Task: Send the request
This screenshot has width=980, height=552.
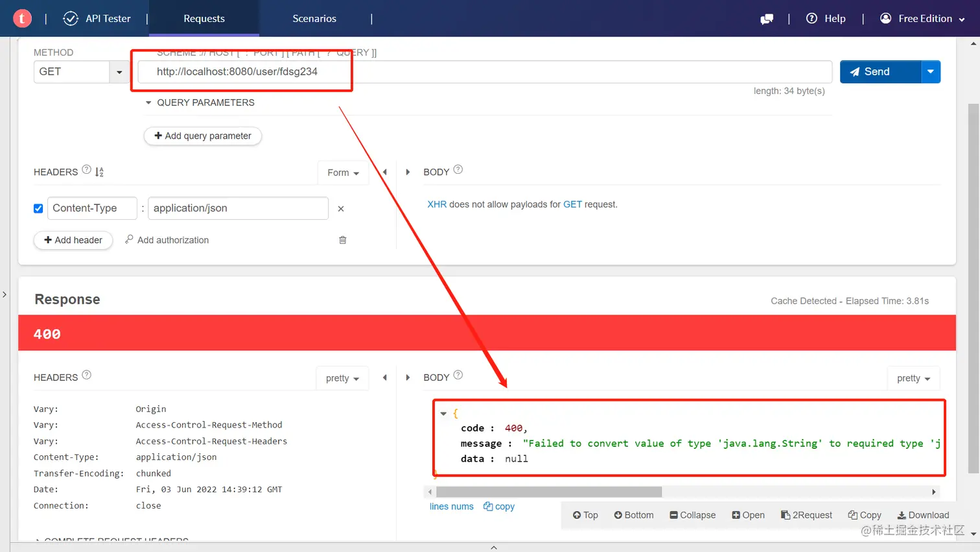Action: 880,71
